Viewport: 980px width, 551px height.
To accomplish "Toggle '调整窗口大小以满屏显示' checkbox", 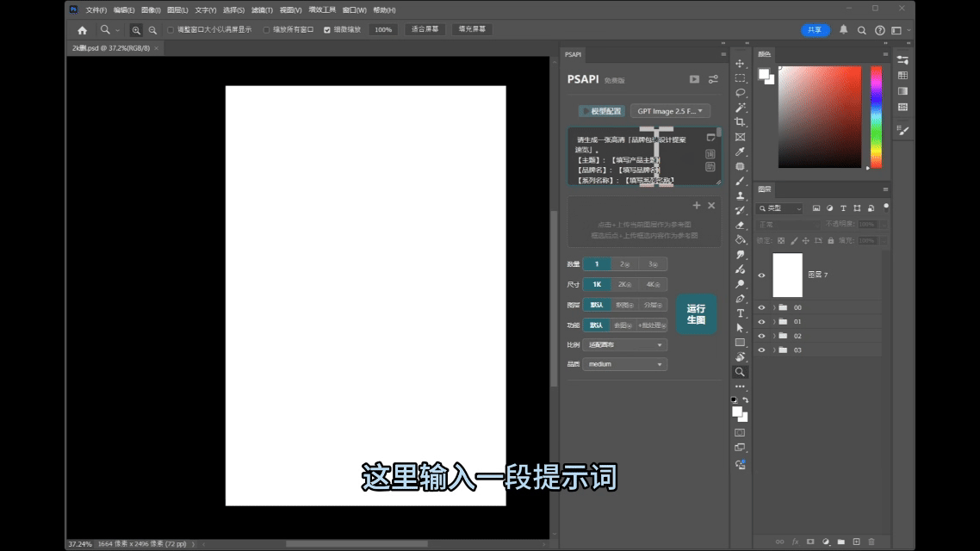I will pyautogui.click(x=170, y=30).
